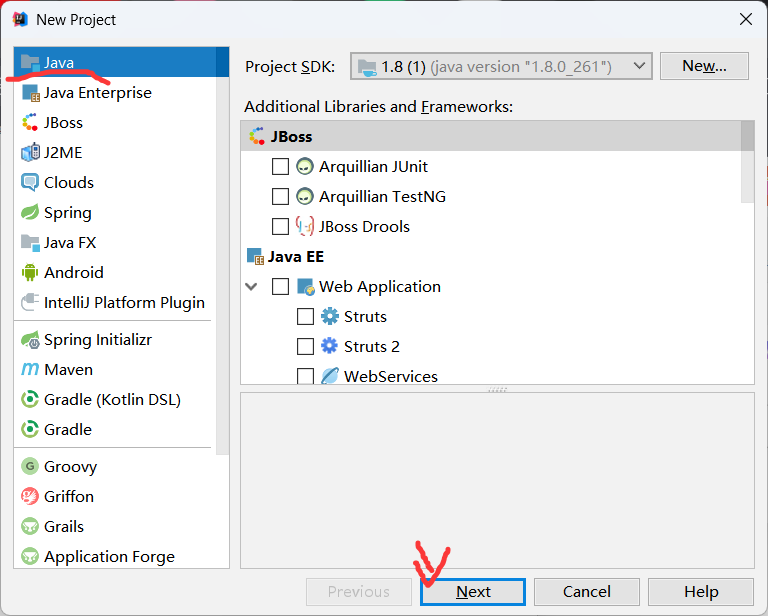Image resolution: width=768 pixels, height=616 pixels.
Task: Select the Android list entry text
Action: pos(73,272)
